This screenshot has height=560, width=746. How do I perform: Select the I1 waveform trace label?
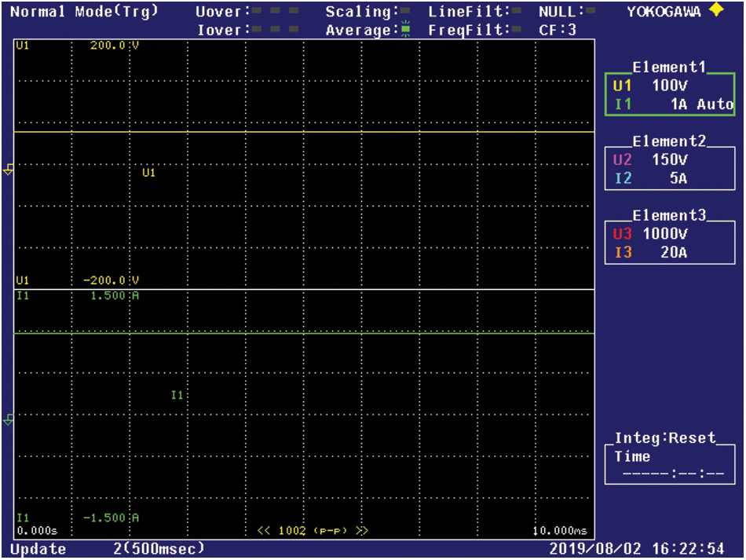(x=177, y=395)
